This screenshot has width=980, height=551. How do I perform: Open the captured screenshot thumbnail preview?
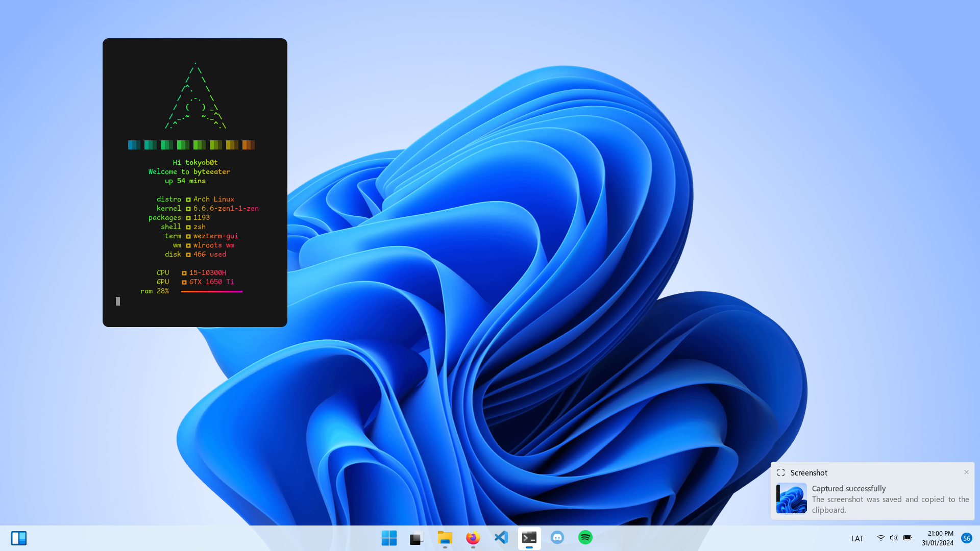click(792, 498)
